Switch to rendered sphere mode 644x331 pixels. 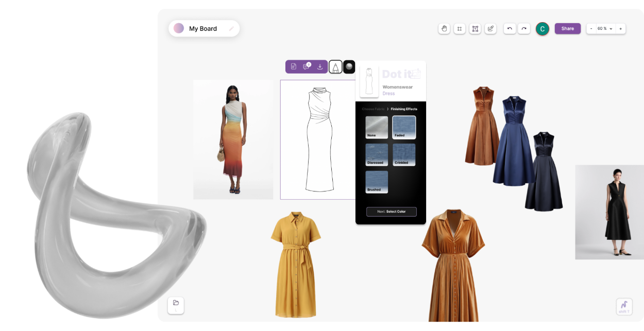coord(349,67)
